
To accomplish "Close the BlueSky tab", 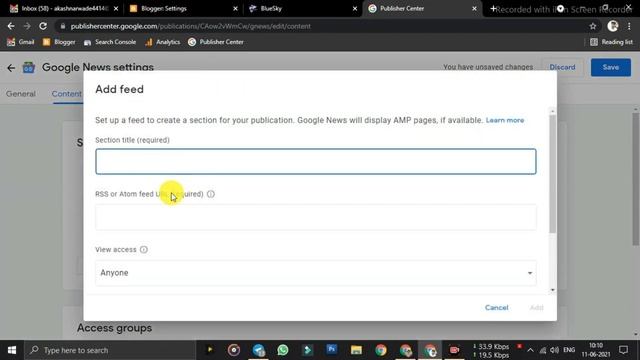I will pos(355,9).
